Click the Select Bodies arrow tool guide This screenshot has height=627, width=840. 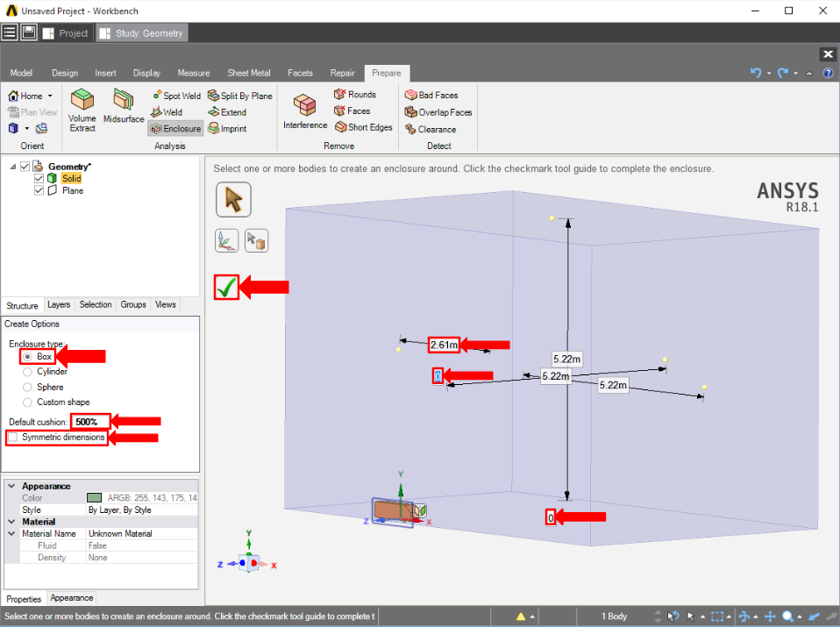tap(233, 199)
